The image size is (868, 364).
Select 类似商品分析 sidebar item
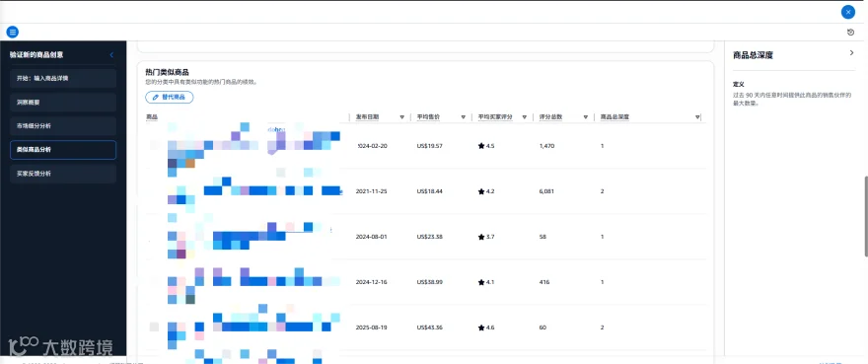pos(63,150)
